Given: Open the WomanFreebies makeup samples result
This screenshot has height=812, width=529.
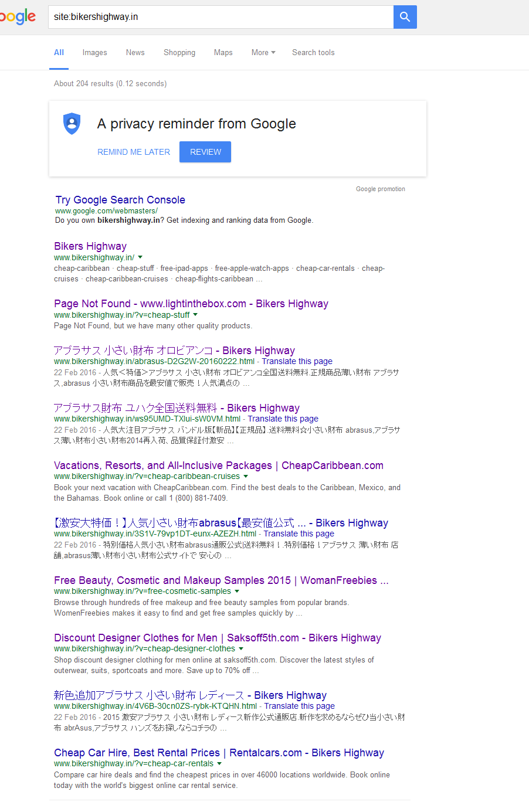Looking at the screenshot, I should (221, 580).
